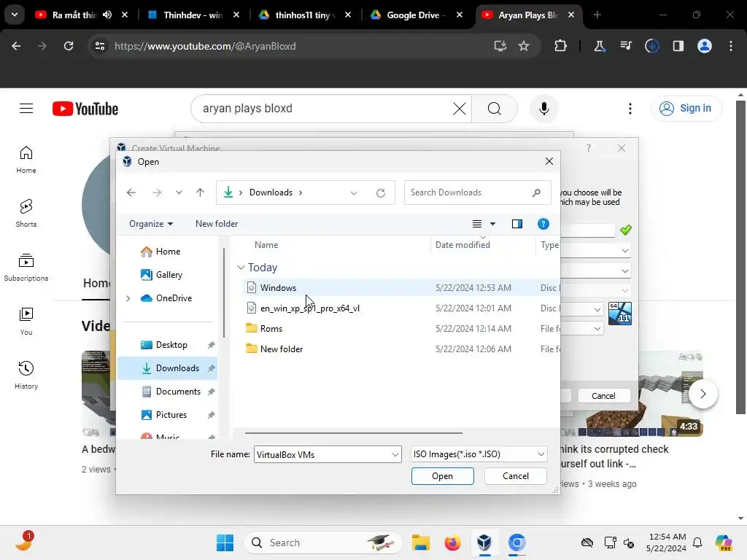Image resolution: width=747 pixels, height=560 pixels.
Task: Open Subscriptions in YouTube sidebar
Action: pos(26,267)
